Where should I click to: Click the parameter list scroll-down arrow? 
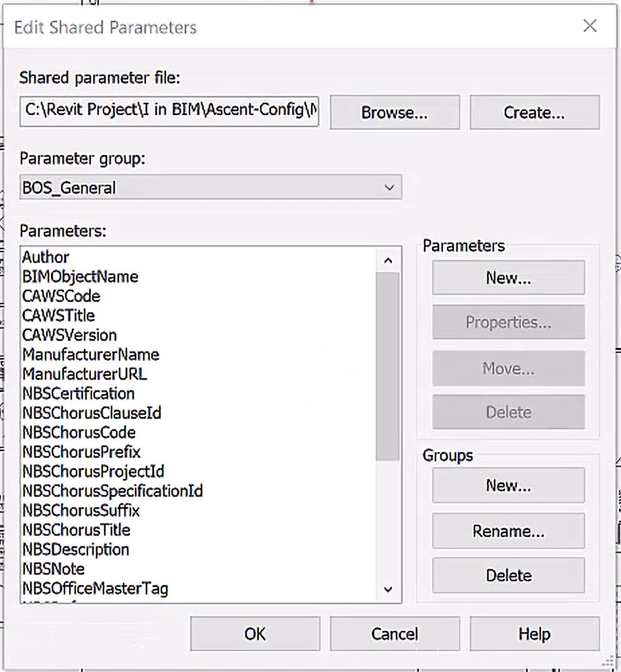click(x=388, y=589)
